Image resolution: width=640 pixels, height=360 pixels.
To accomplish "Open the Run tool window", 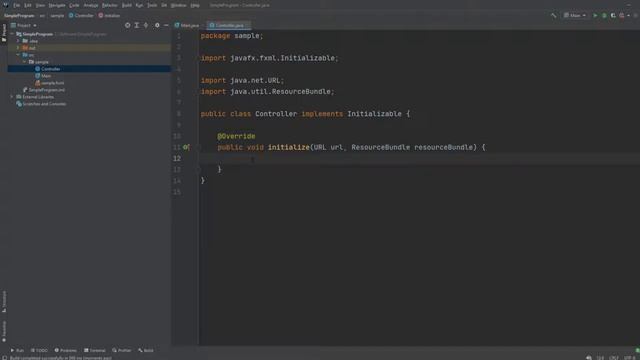I will [x=17, y=350].
